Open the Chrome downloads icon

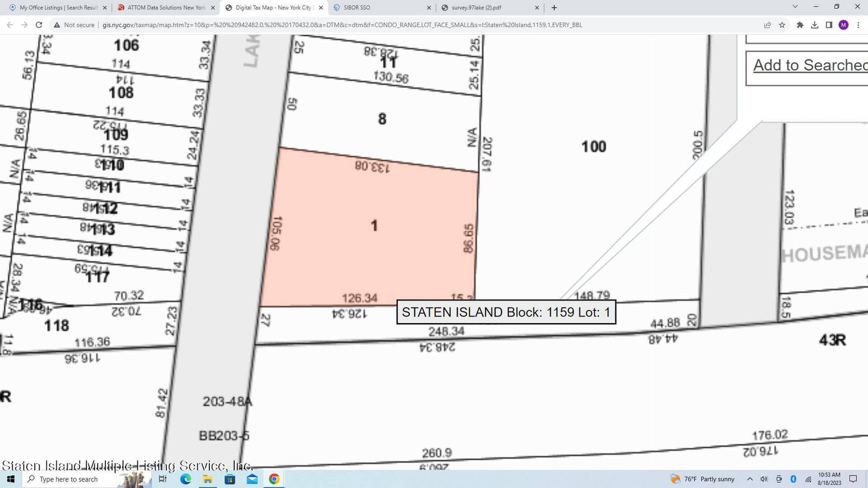814,25
